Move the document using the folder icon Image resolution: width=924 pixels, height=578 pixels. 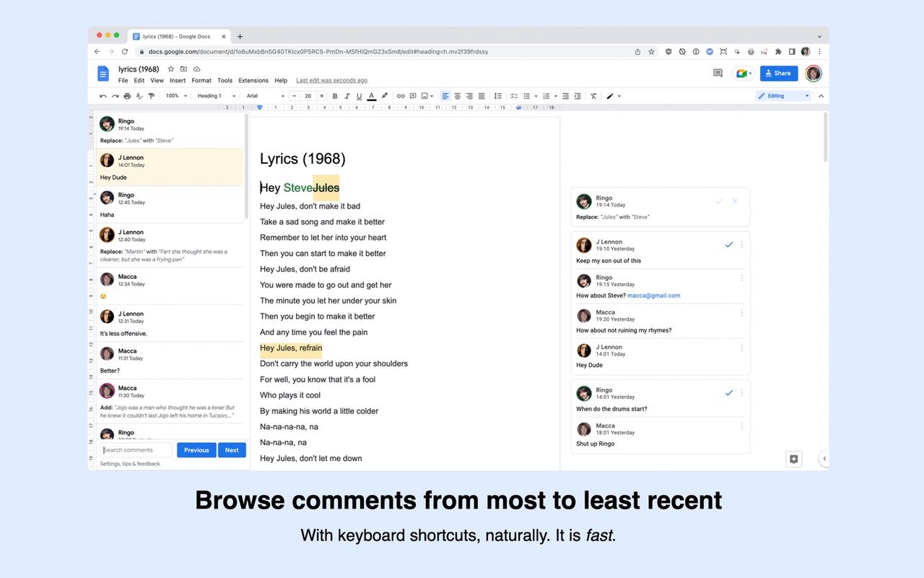(183, 69)
